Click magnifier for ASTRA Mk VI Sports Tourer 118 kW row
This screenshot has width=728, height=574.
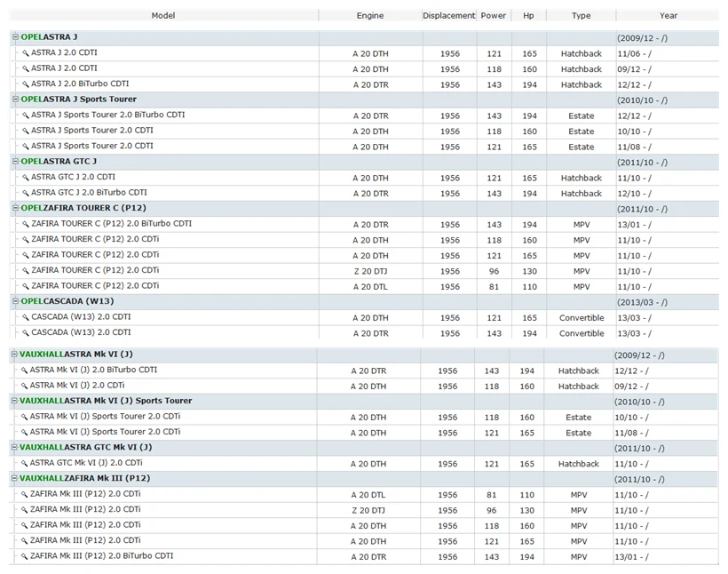coord(24,417)
